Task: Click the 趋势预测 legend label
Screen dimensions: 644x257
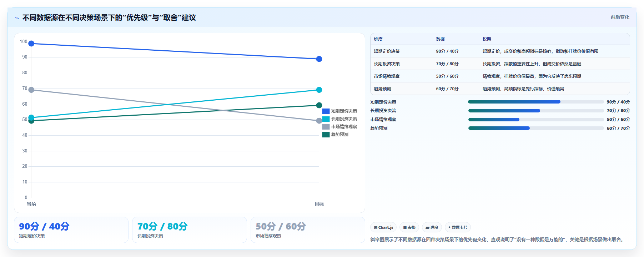Action: pos(339,135)
